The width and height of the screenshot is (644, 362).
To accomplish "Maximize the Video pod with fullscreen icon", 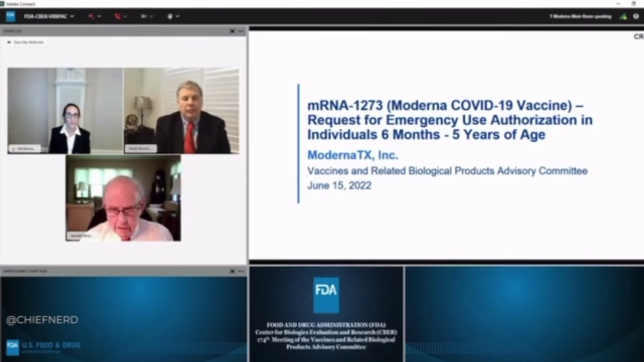I will pos(232,31).
